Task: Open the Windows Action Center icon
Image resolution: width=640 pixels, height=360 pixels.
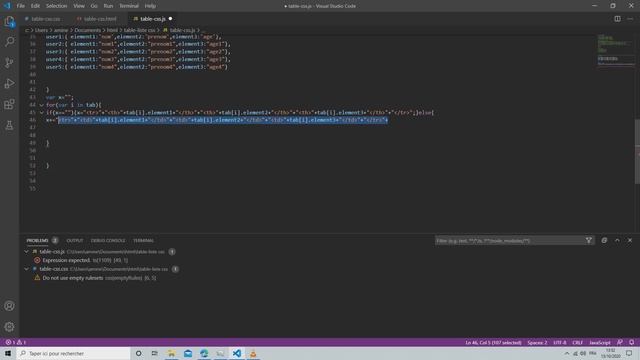Action: coord(629,353)
